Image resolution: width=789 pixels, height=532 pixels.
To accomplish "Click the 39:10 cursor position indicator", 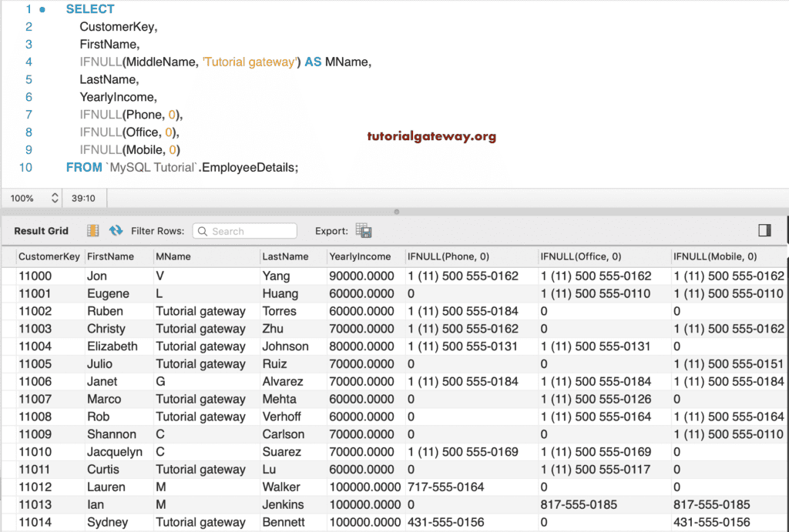I will tap(83, 198).
